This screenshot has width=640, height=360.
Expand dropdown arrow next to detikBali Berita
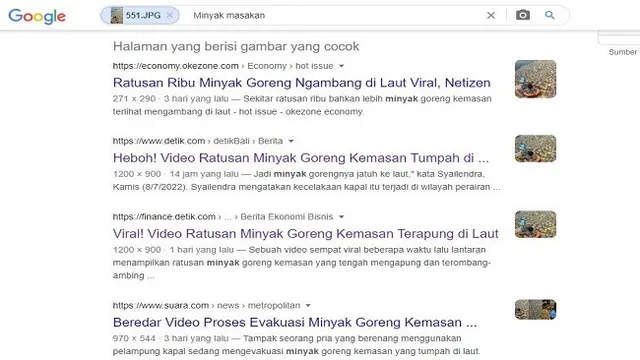click(x=291, y=141)
